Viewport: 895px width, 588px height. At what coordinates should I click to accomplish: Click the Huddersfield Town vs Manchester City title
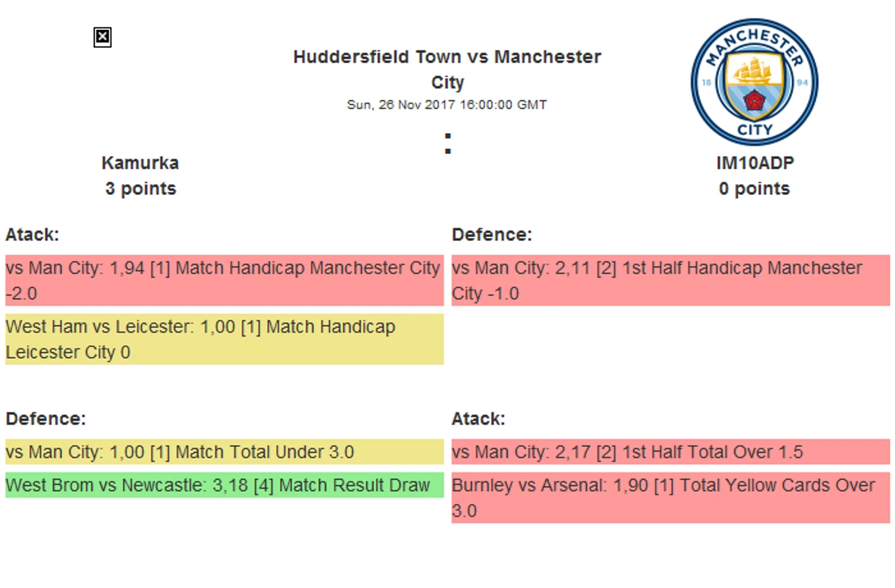coord(447,69)
